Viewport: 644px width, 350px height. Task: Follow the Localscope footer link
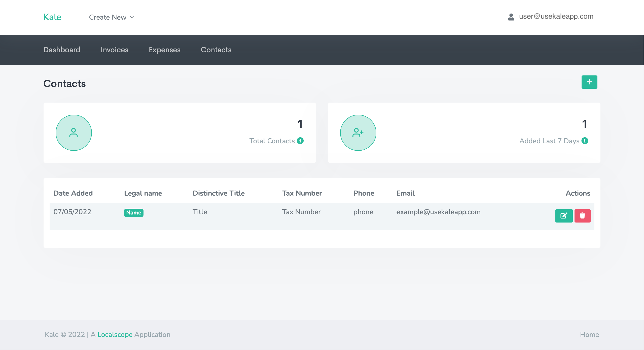tap(115, 334)
